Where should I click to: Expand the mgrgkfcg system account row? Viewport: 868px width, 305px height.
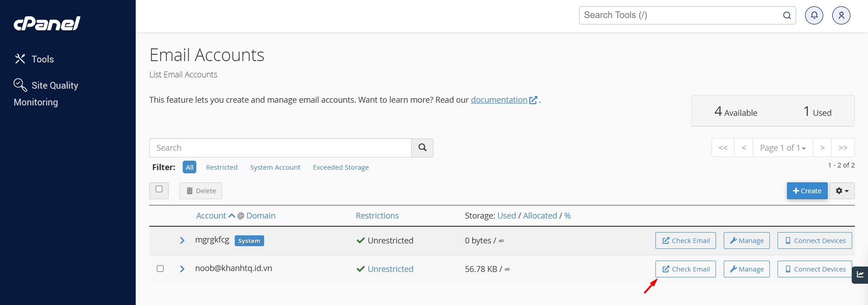tap(182, 240)
